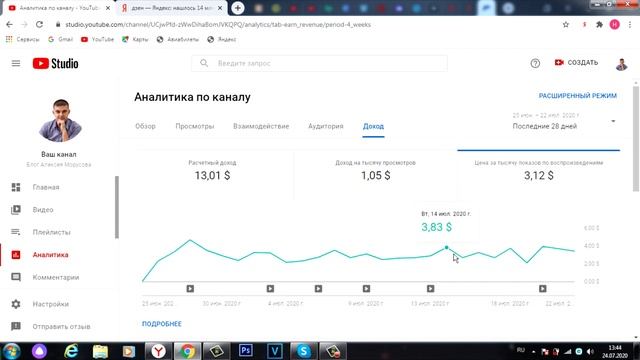Switch to the Взаимодействие tab

click(x=261, y=126)
